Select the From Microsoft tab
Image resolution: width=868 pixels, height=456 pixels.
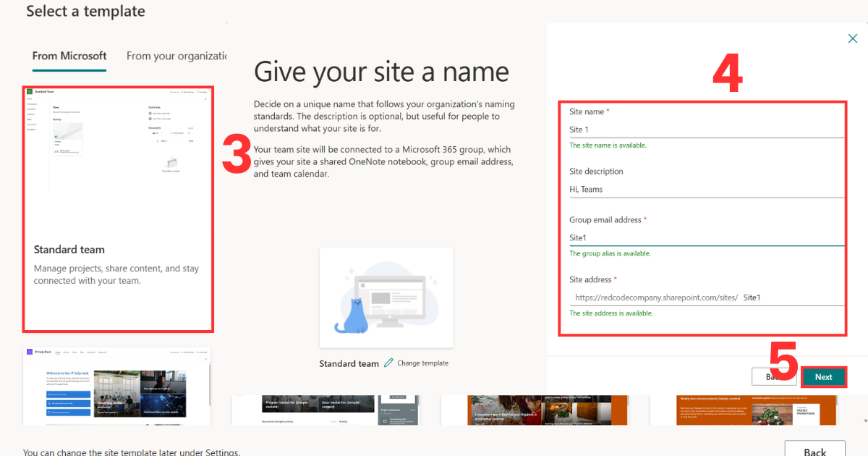point(69,56)
